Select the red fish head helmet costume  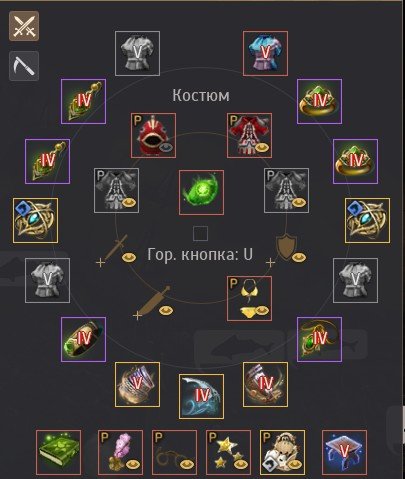(153, 135)
